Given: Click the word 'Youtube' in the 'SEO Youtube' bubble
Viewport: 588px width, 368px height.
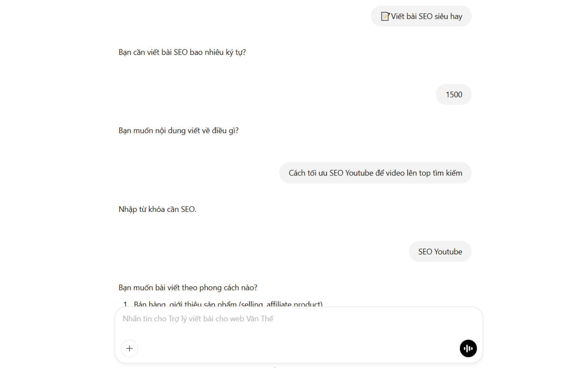Looking at the screenshot, I should click(448, 252).
